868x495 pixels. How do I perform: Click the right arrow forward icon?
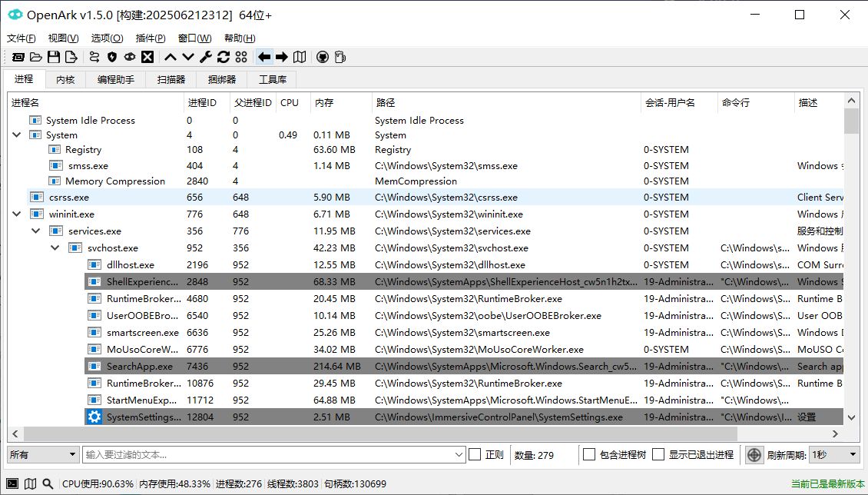282,57
